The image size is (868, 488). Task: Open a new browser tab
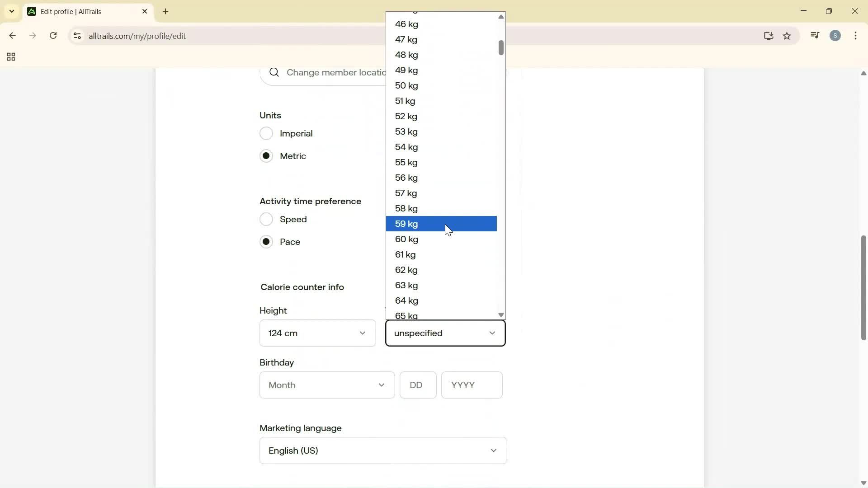(x=165, y=12)
